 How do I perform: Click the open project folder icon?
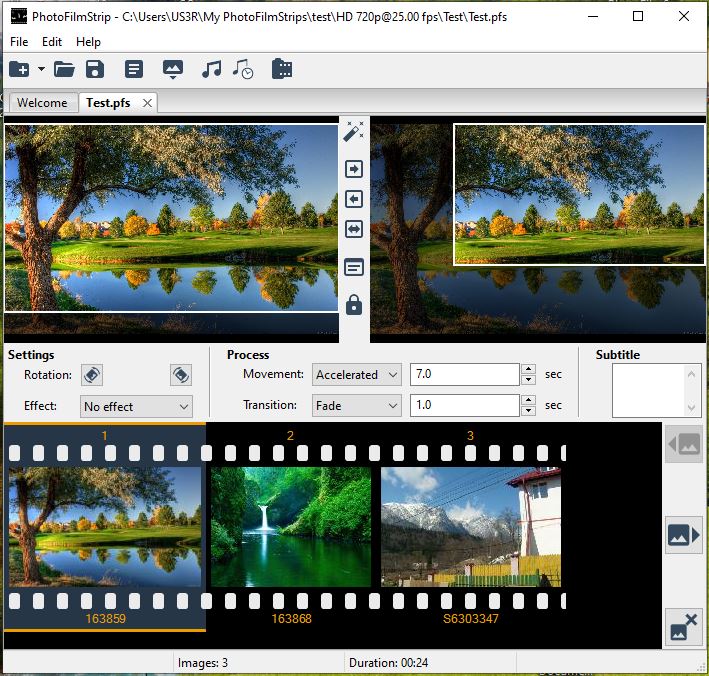(x=64, y=69)
